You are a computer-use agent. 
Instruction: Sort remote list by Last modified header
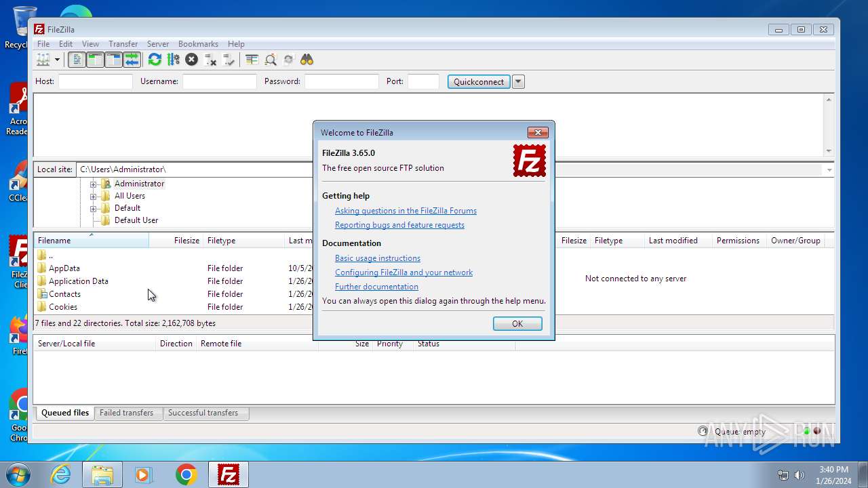pos(678,241)
